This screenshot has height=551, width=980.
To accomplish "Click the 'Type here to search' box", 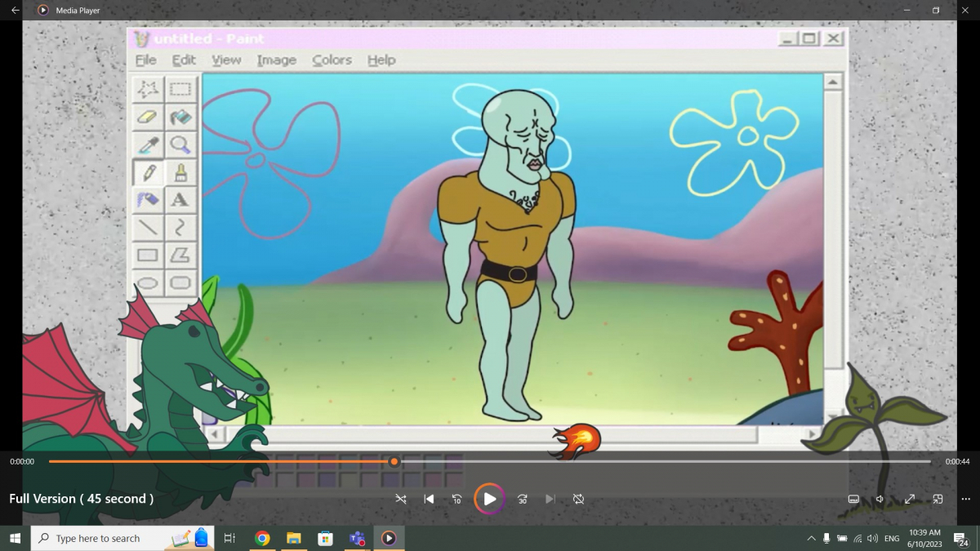I will pyautogui.click(x=122, y=538).
